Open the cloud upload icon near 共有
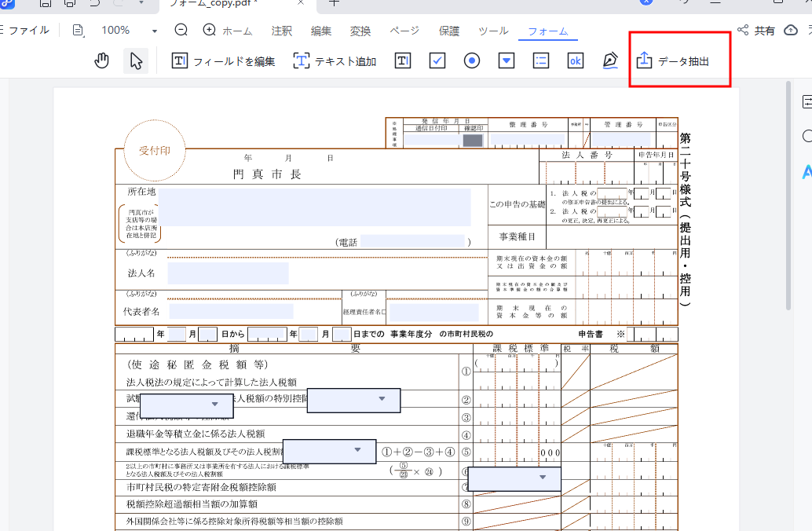Image resolution: width=812 pixels, height=531 pixels. 790,28
